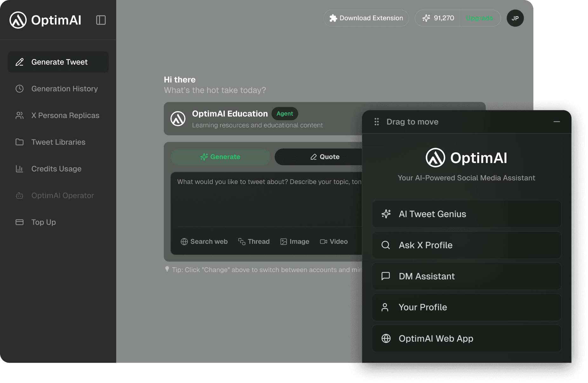Switch to the Quote tab

[x=324, y=157]
